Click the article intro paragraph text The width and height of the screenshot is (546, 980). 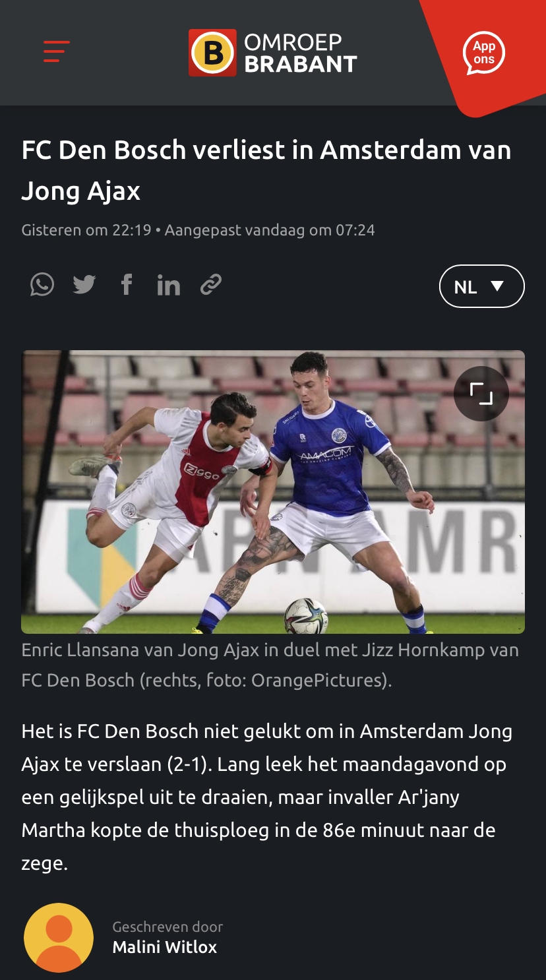click(267, 797)
